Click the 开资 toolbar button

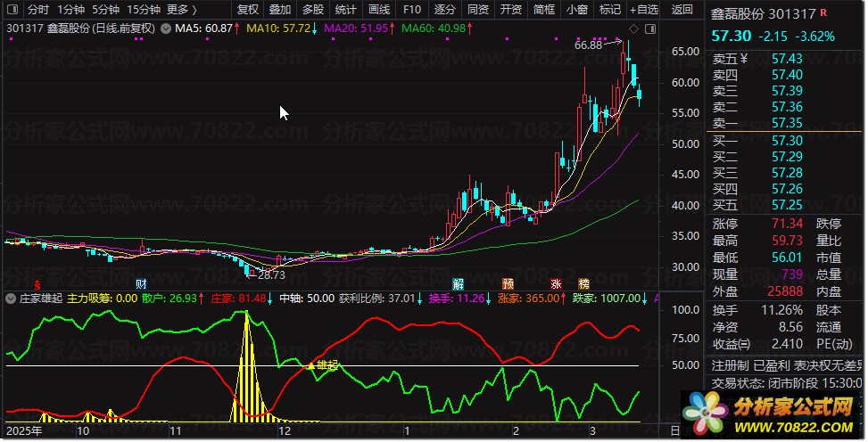click(x=510, y=10)
